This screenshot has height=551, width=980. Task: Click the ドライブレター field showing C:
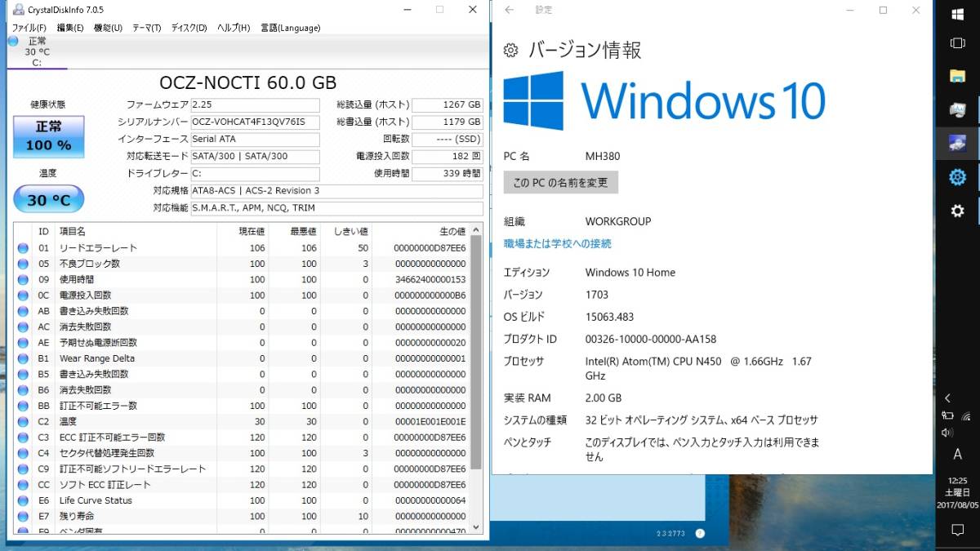tap(255, 174)
